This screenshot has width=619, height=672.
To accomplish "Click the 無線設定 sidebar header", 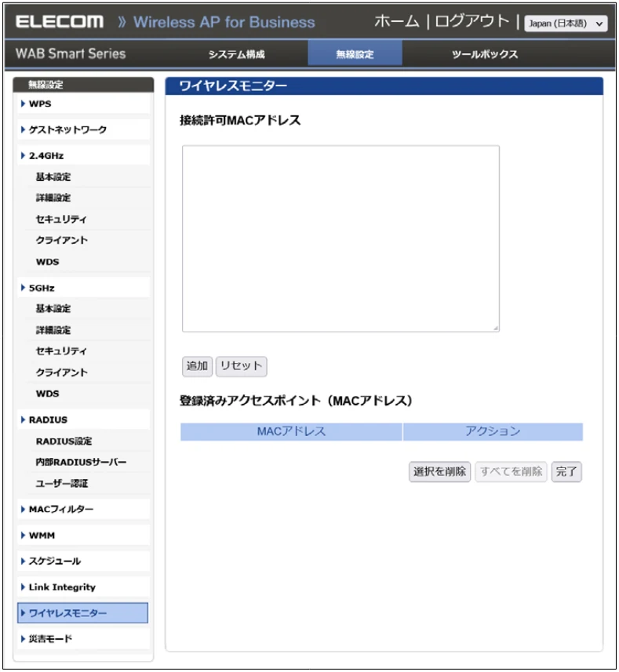I will pos(83,85).
